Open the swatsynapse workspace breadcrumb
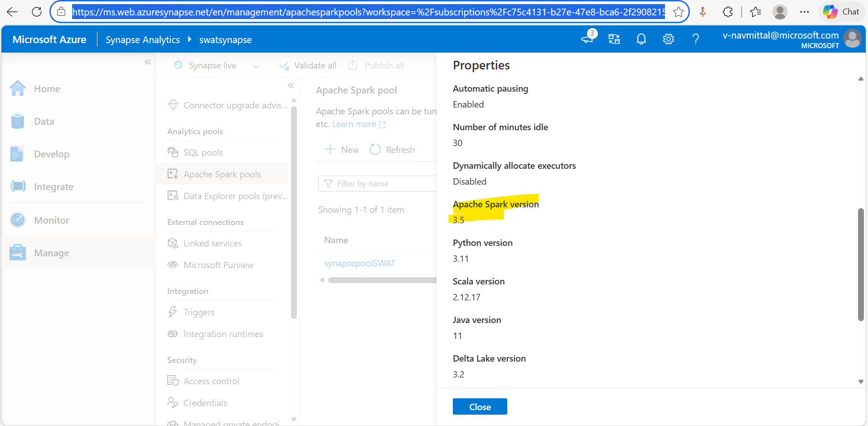The width and height of the screenshot is (868, 426). click(x=225, y=40)
